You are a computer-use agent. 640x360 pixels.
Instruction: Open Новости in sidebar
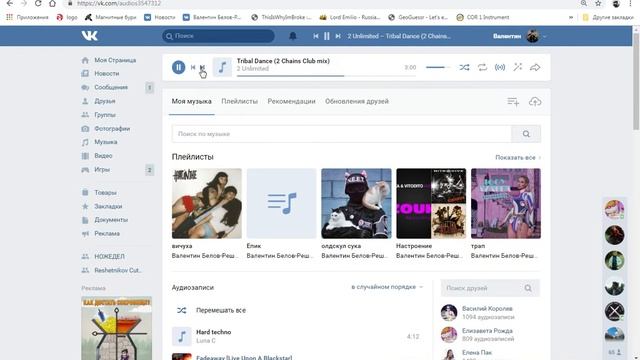point(107,73)
